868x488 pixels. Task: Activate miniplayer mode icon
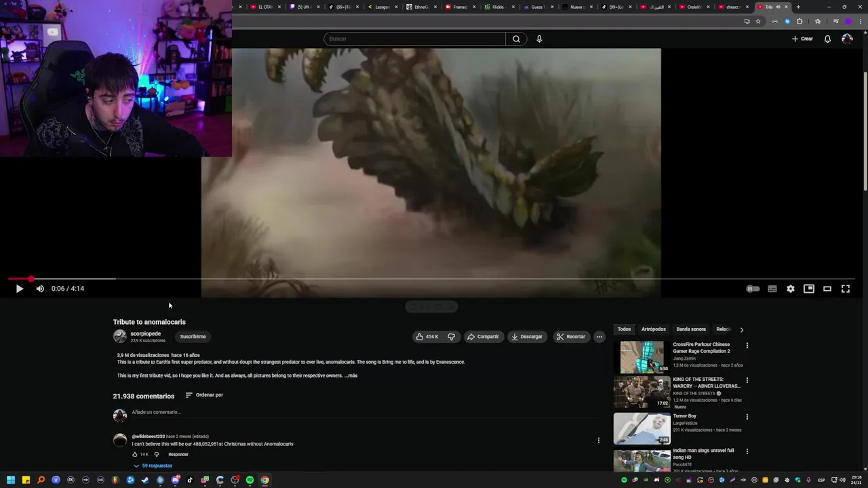tap(809, 289)
